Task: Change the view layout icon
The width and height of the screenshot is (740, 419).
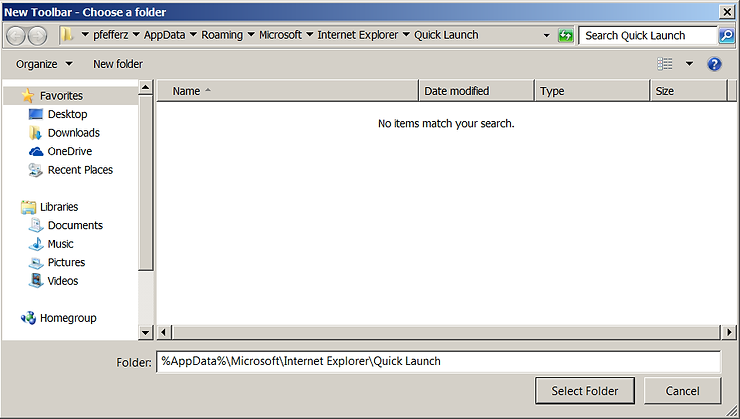Action: point(665,64)
